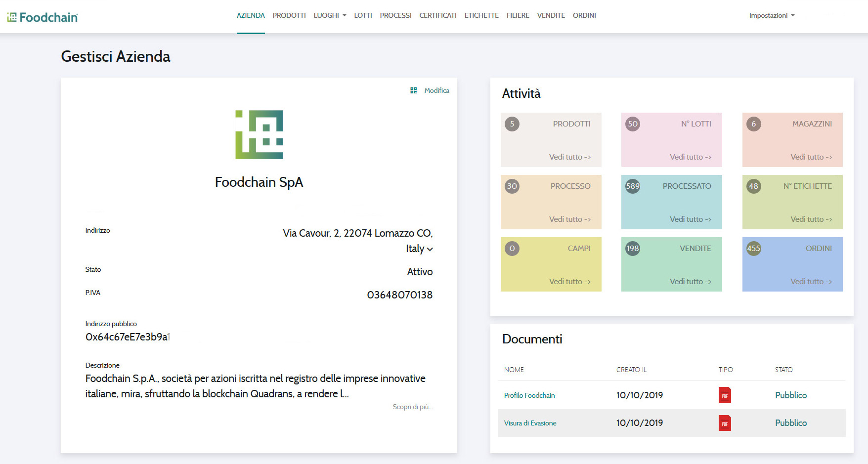Click the Modifica grid icon
Viewport: 868px width, 464px height.
tap(414, 90)
